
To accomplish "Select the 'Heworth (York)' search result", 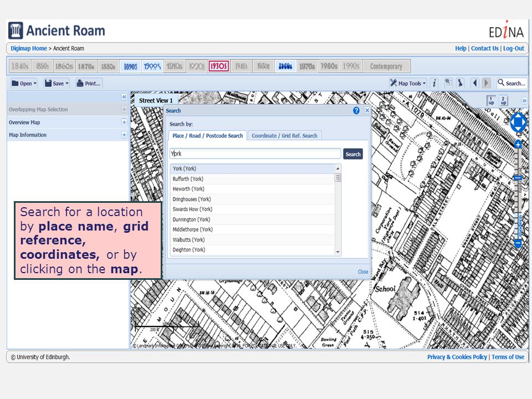I will [253, 189].
